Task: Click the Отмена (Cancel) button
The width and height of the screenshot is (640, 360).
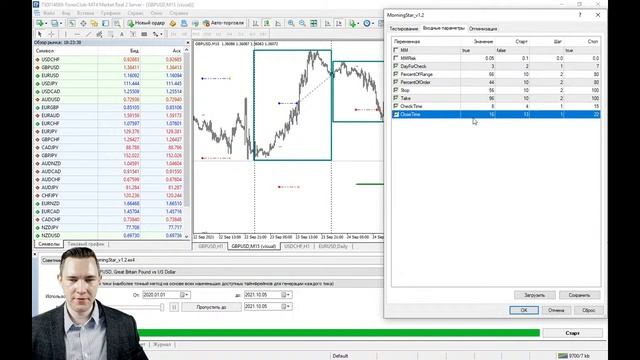Action: coord(556,310)
